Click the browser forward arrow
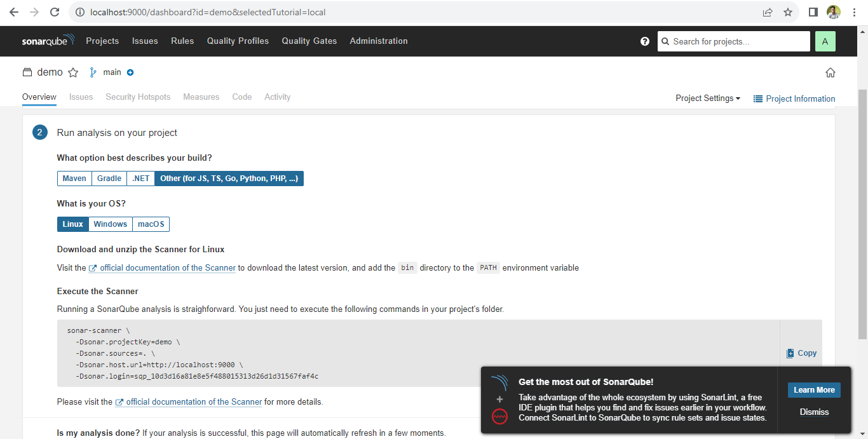The image size is (868, 439). click(x=34, y=12)
